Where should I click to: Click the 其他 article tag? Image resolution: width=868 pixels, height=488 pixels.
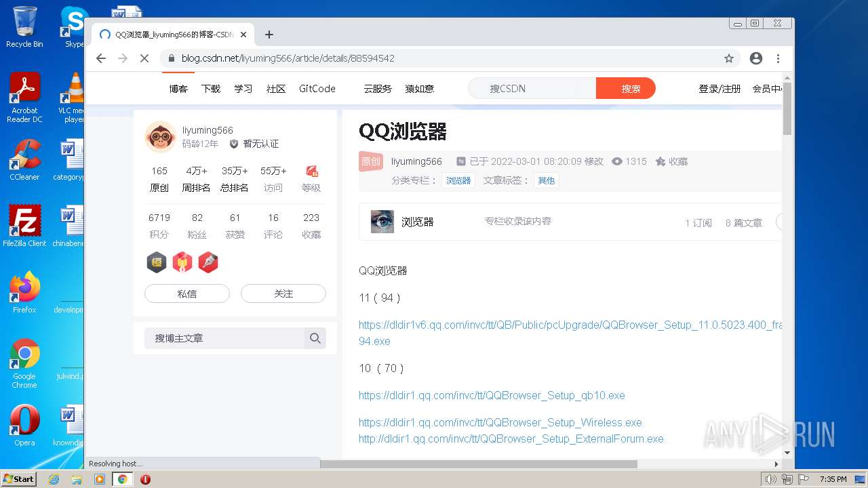(546, 180)
